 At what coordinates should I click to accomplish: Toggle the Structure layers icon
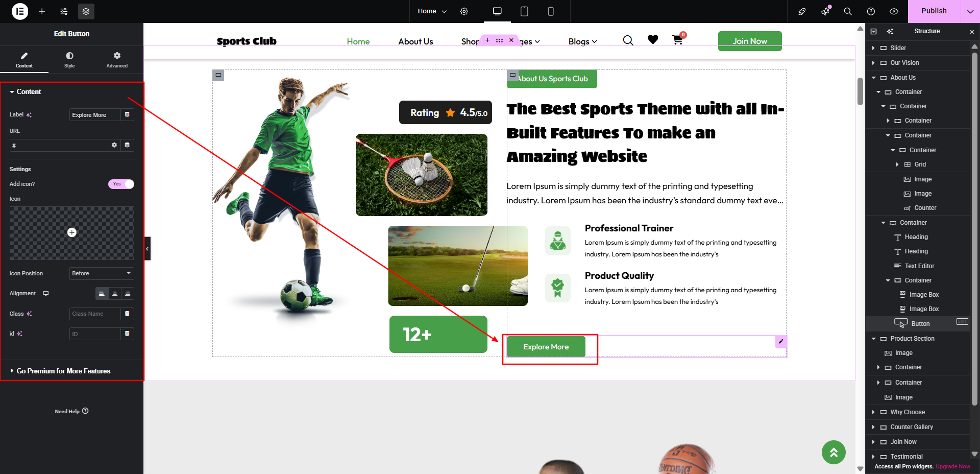click(x=86, y=11)
